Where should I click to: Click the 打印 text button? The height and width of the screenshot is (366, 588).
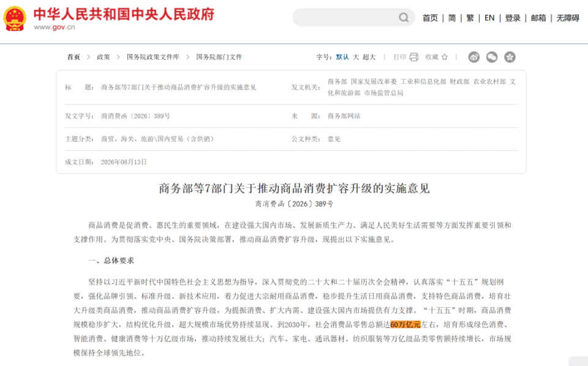[400, 57]
